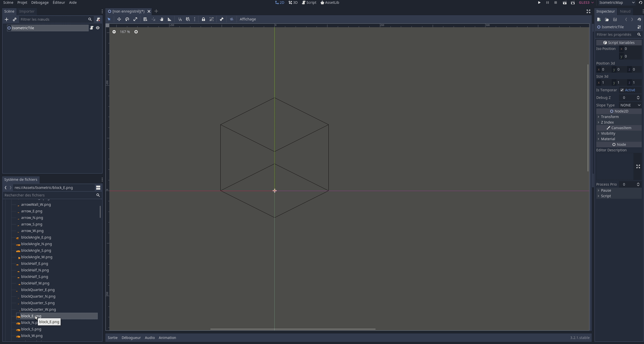Click the add new node plus icon
Image resolution: width=644 pixels, height=344 pixels.
pos(7,19)
